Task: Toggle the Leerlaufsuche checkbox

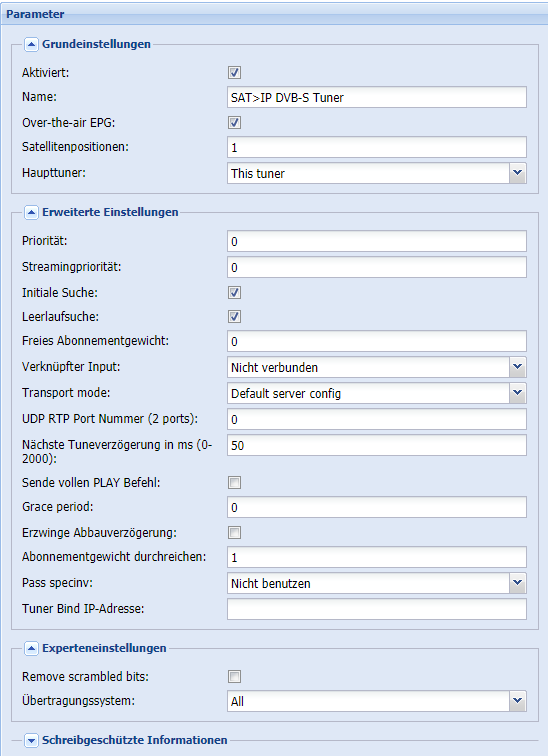Action: click(x=234, y=317)
